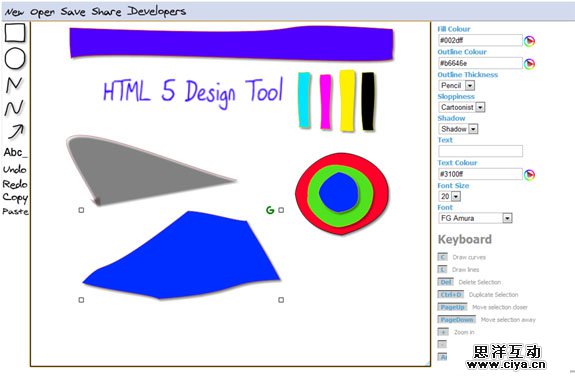This screenshot has height=380, width=575.
Task: Click the PageUp key label
Action: (453, 307)
